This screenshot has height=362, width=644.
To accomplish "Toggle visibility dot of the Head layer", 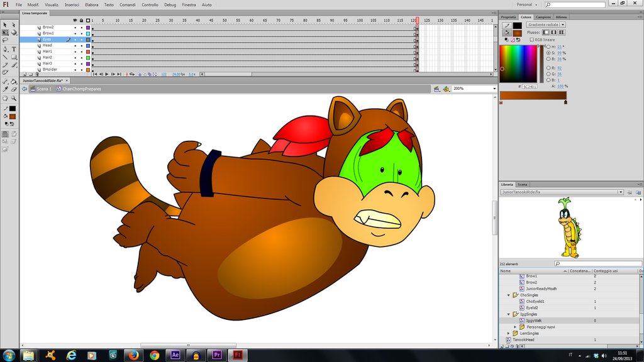I will point(75,45).
